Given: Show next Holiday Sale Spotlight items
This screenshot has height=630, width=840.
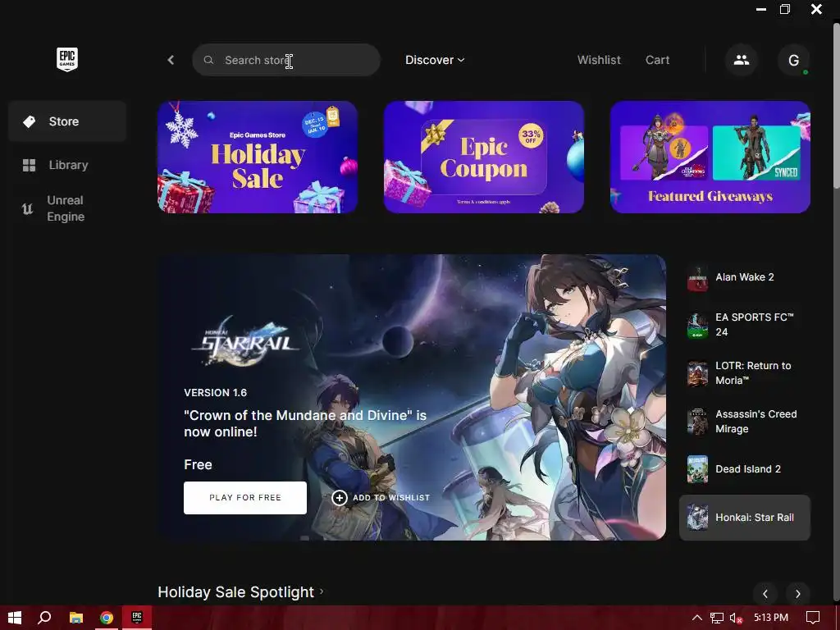Looking at the screenshot, I should 797,594.
